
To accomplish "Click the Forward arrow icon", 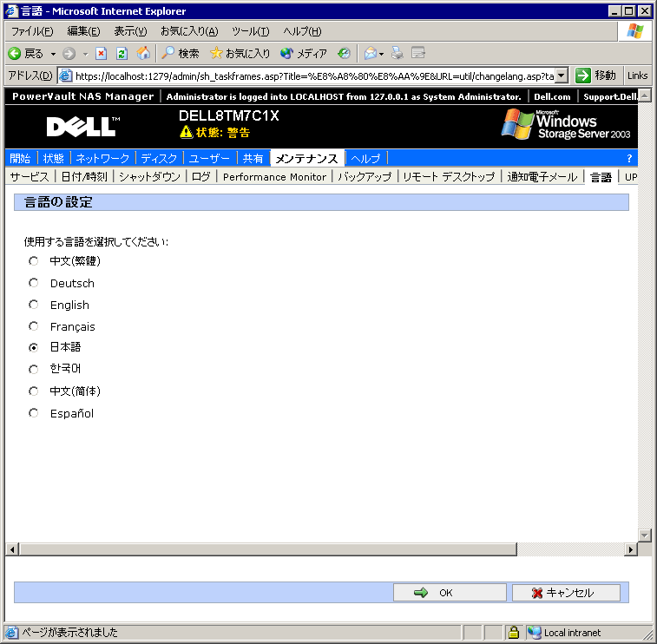I will (x=69, y=54).
